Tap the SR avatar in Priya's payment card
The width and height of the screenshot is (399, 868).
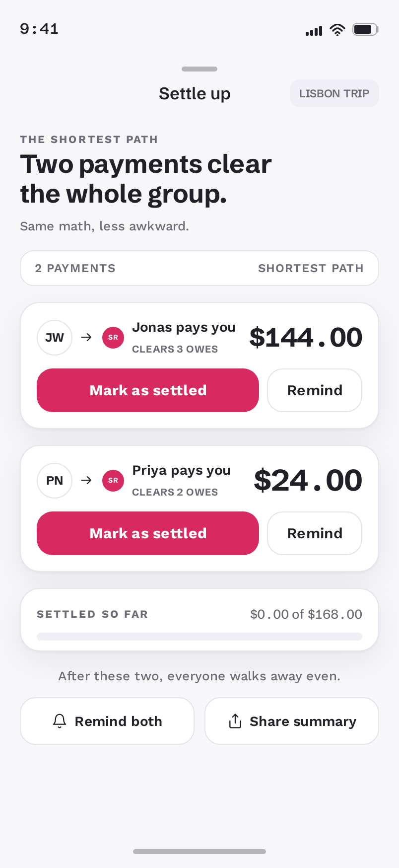point(113,481)
